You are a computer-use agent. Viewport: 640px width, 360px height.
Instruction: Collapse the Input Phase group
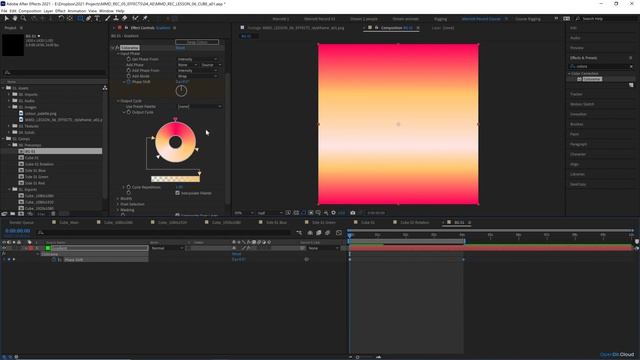point(118,53)
